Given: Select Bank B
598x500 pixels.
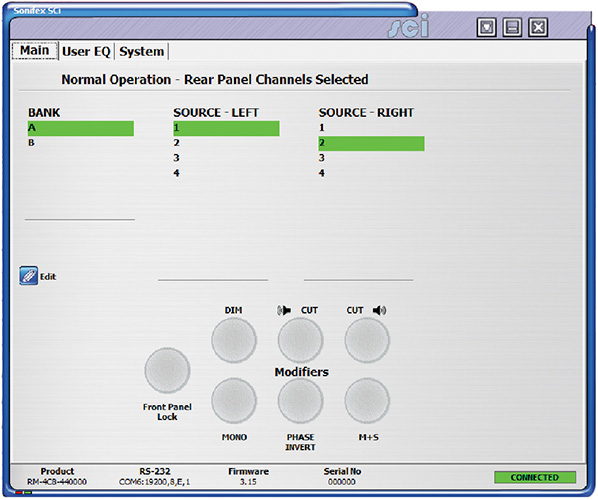Looking at the screenshot, I should [81, 143].
